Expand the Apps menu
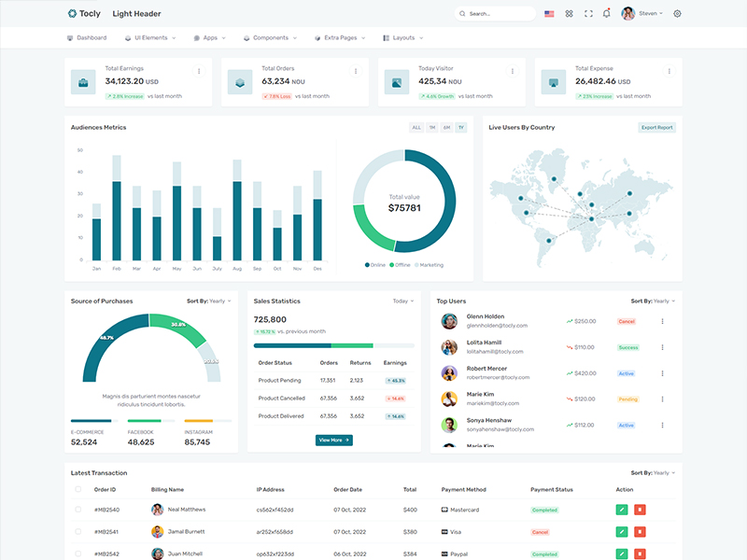The width and height of the screenshot is (747, 560). pos(209,37)
